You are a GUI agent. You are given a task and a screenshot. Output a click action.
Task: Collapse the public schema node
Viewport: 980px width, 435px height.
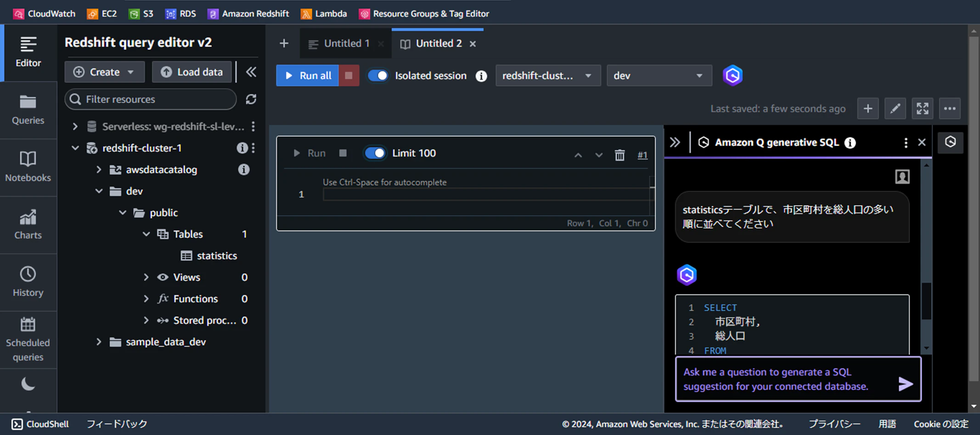123,213
